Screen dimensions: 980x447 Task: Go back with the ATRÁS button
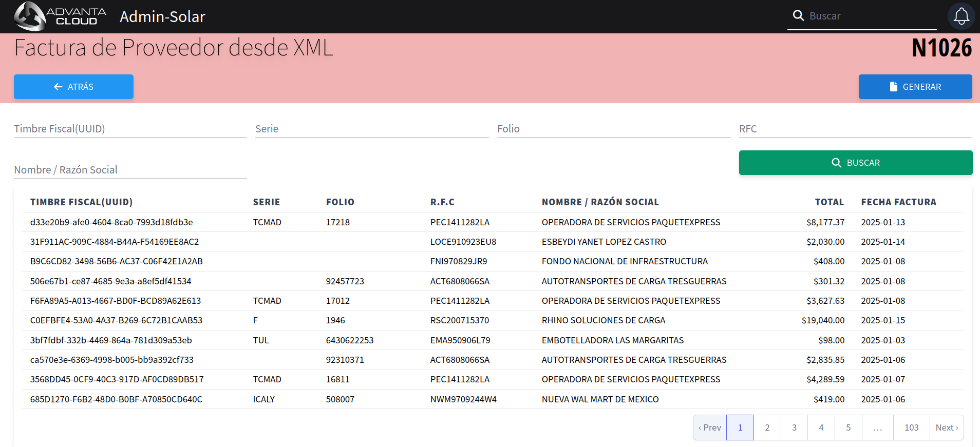point(73,87)
